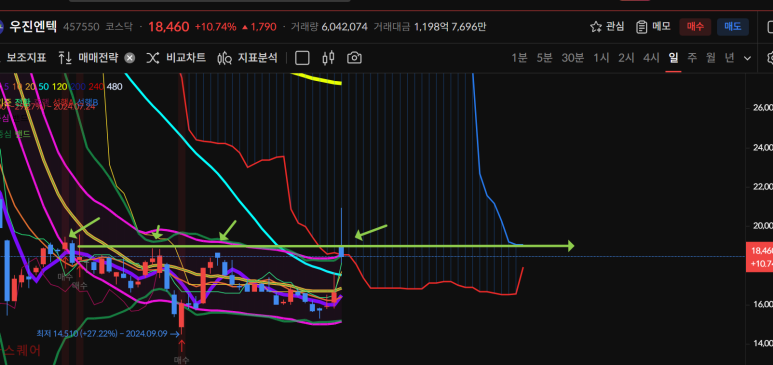Expand the timeframe dropdown chevron after 년
Viewport: 773px width, 365px height.
click(747, 58)
